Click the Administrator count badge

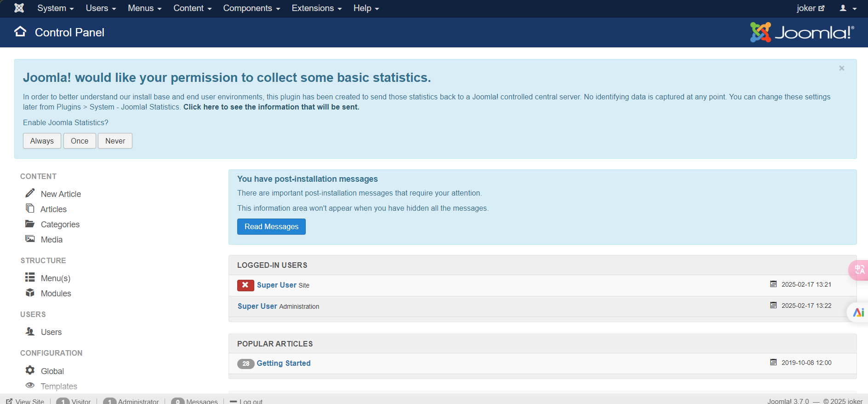[109, 401]
